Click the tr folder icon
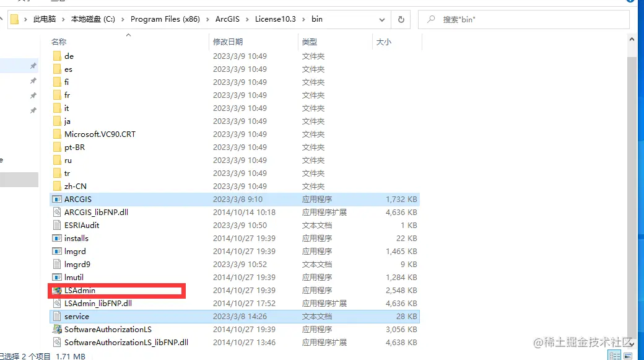Screen dimensions: 644x360 57,173
